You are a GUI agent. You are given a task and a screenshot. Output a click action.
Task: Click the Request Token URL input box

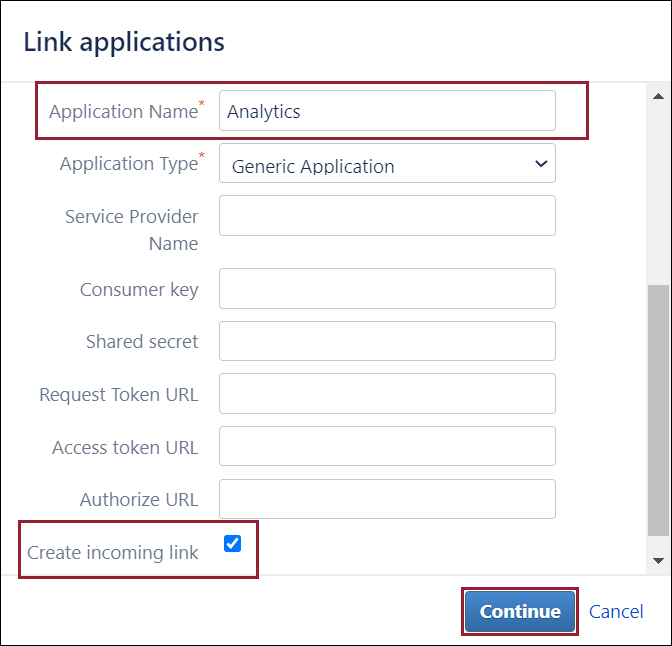(387, 394)
